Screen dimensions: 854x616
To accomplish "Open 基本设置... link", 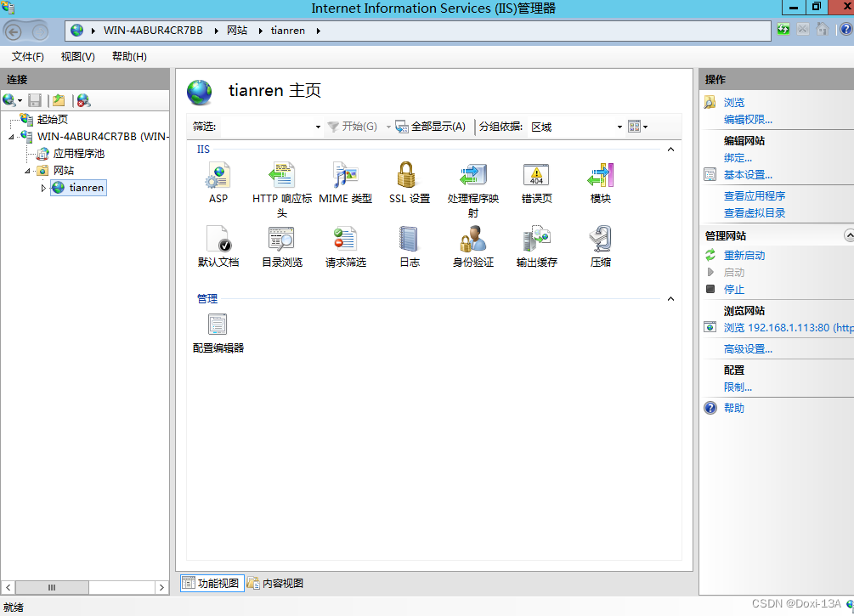I will 748,175.
